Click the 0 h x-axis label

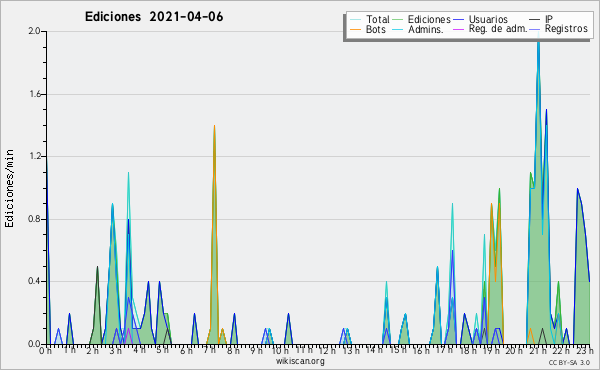click(x=45, y=350)
